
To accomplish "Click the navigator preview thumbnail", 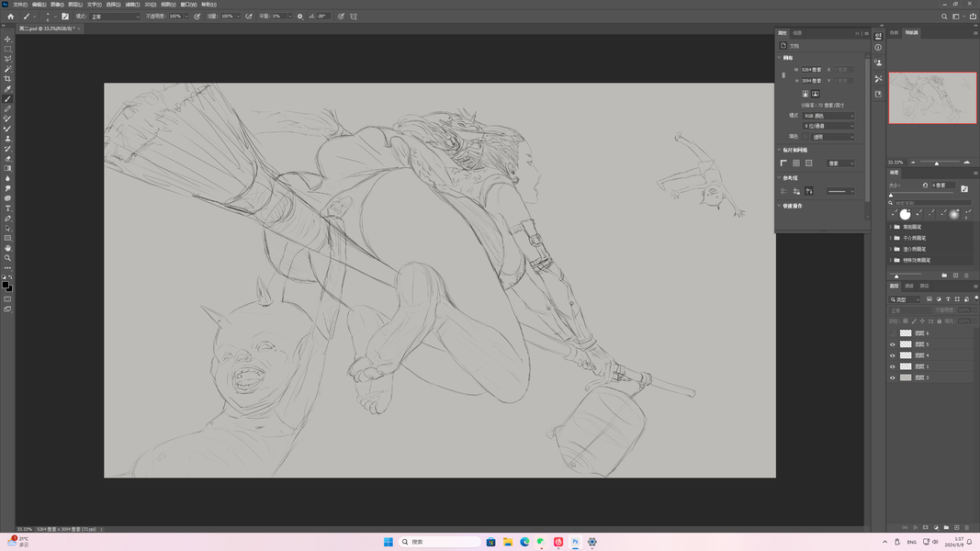I will [932, 97].
